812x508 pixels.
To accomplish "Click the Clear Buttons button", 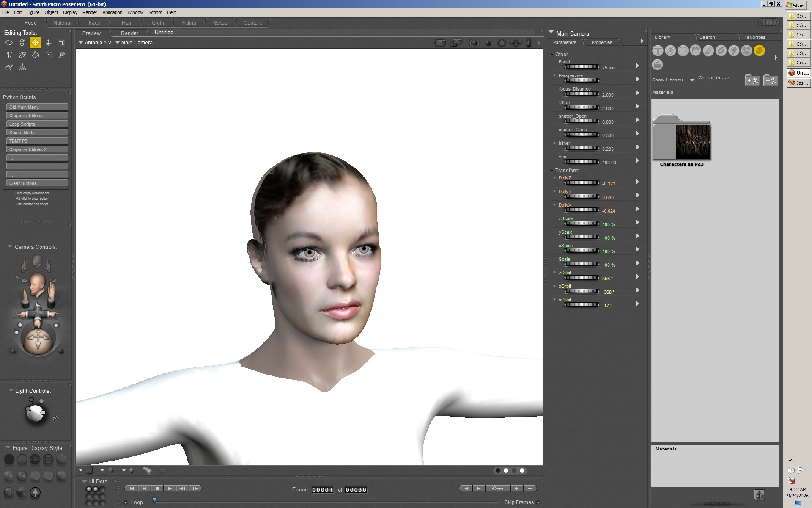I will [37, 183].
